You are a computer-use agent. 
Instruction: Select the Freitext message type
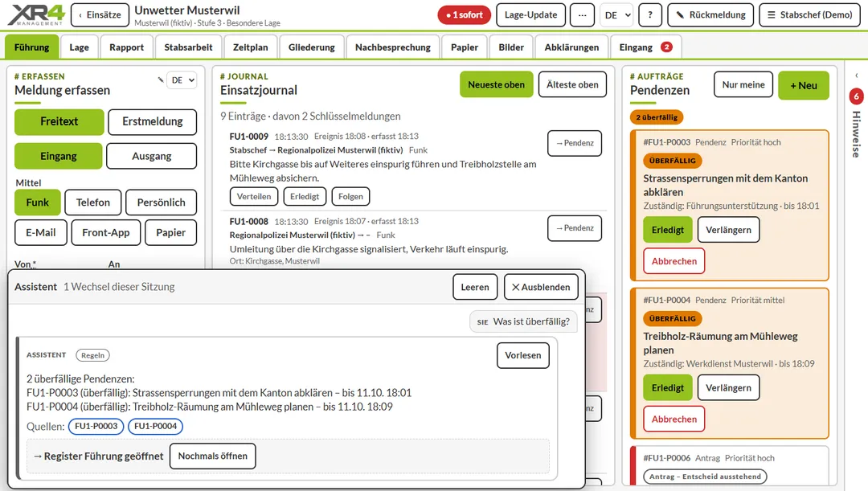coord(59,122)
